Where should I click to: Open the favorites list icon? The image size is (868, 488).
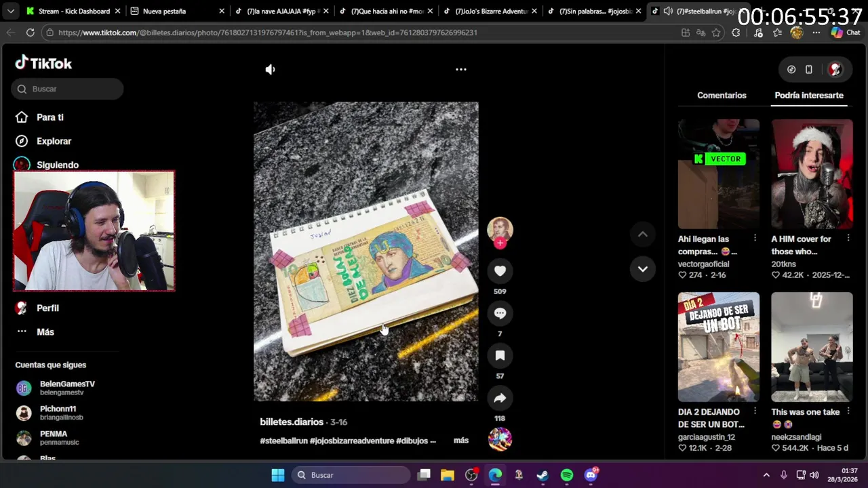[x=777, y=33]
